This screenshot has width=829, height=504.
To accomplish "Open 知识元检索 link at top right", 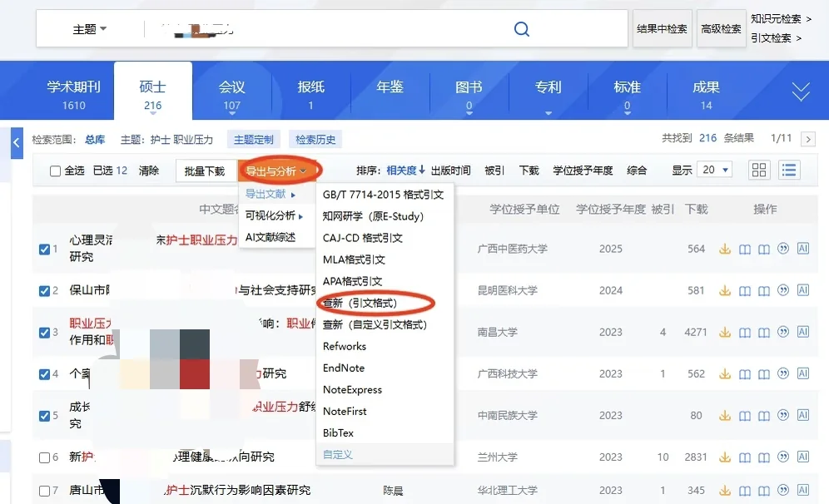I will pyautogui.click(x=780, y=18).
